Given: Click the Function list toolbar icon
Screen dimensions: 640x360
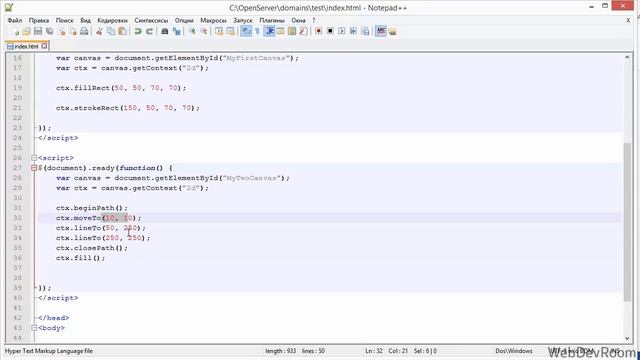Looking at the screenshot, I should click(303, 31).
